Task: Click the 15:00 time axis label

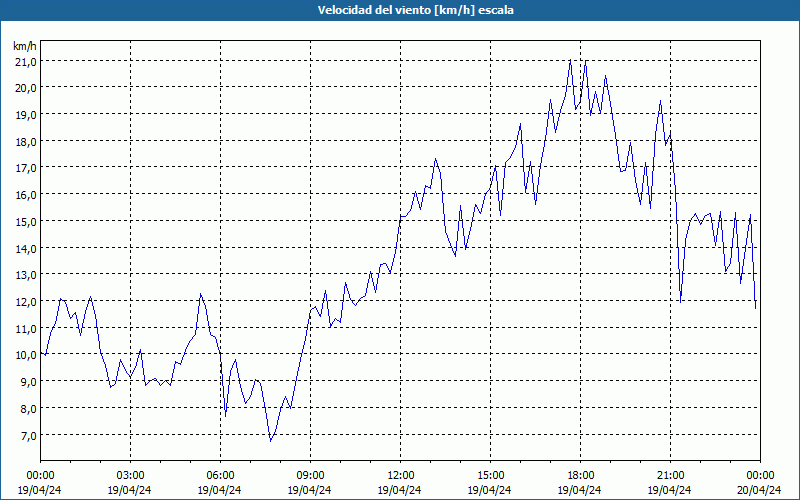Action: click(x=490, y=476)
